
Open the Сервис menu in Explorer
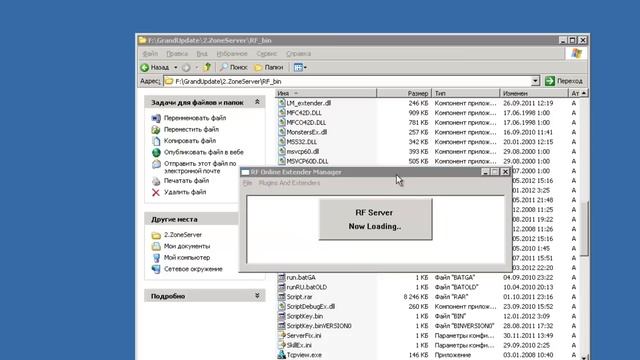pos(267,53)
